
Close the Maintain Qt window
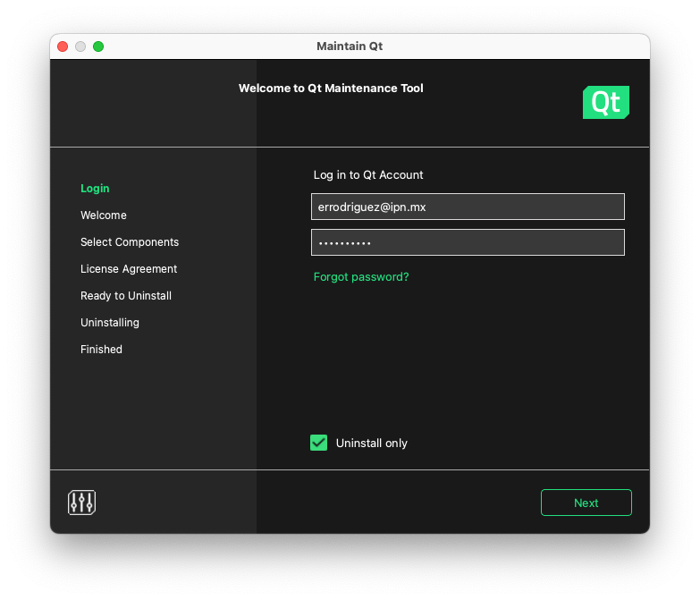63,46
